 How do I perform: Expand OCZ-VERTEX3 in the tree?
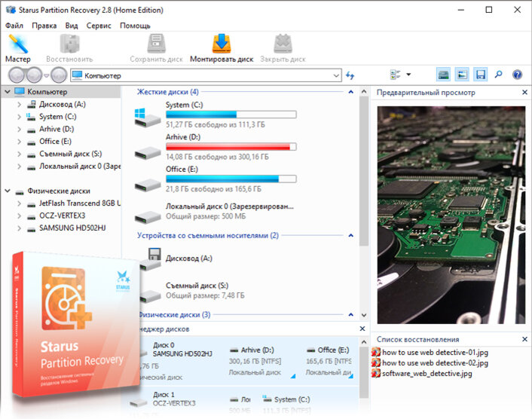[20, 216]
